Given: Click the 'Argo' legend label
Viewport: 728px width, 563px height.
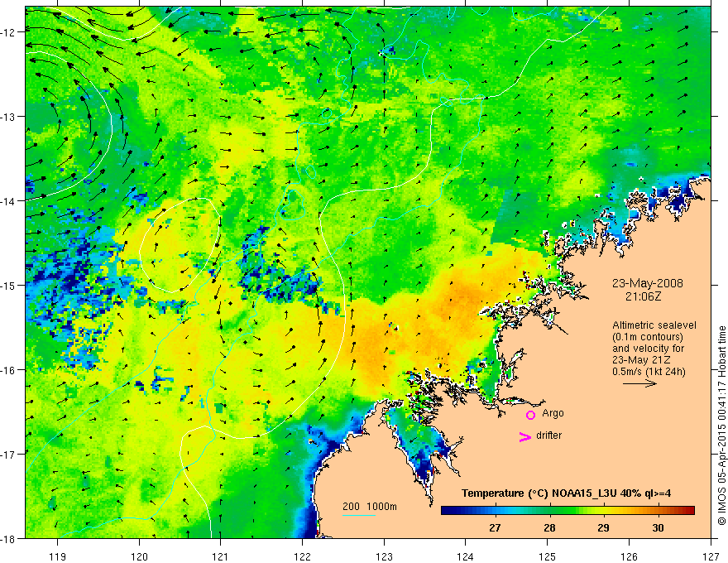Looking at the screenshot, I should click(x=553, y=413).
